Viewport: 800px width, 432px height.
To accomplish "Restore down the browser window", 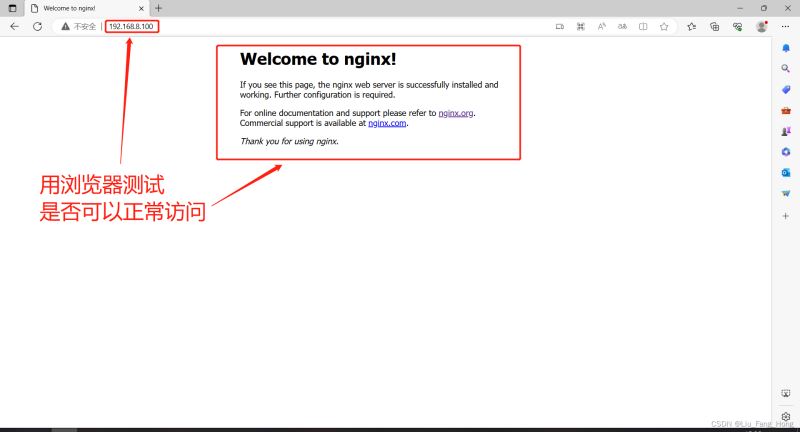I will (764, 8).
